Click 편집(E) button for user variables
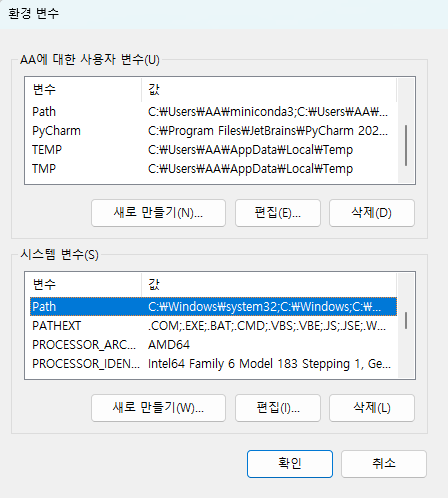Image resolution: width=448 pixels, height=498 pixels. click(x=278, y=213)
